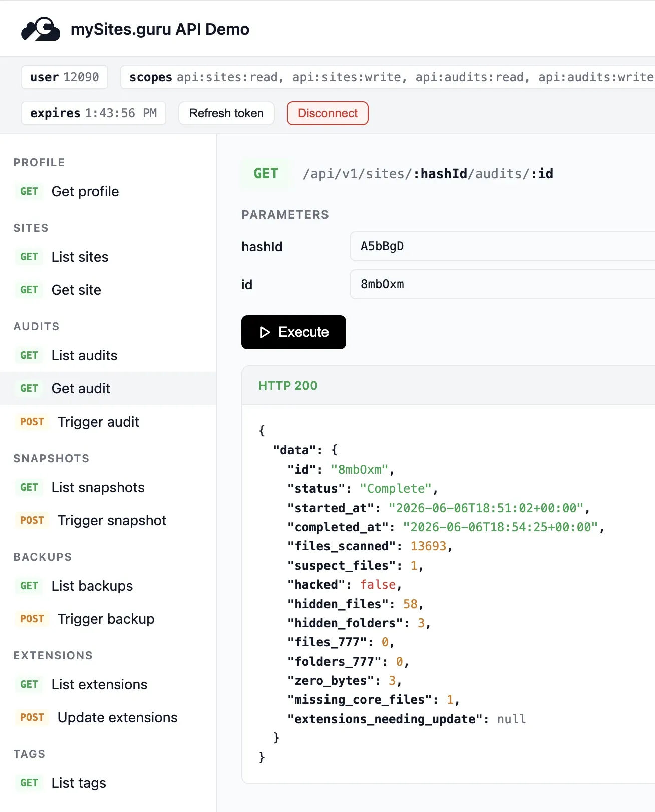Choose Trigger backup endpoint
The image size is (655, 812).
pyautogui.click(x=108, y=619)
